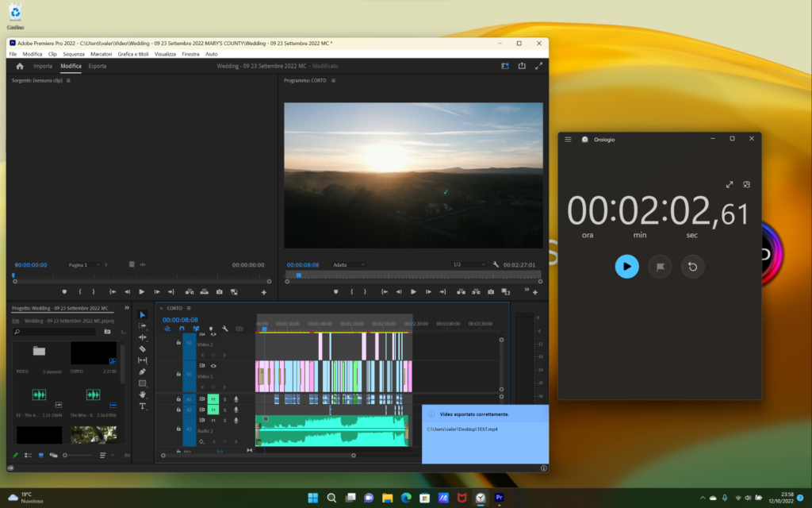
Task: Open Program CORTO panel menu
Action: [334, 80]
